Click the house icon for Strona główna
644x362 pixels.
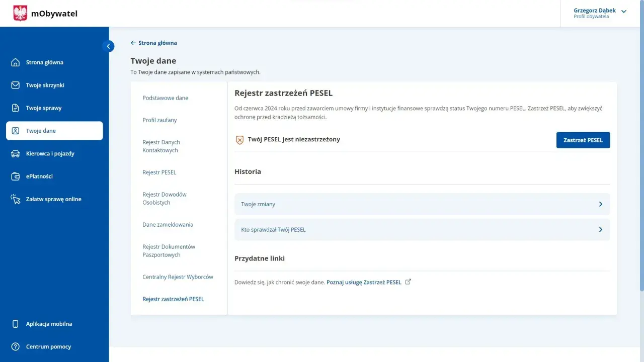pos(16,62)
